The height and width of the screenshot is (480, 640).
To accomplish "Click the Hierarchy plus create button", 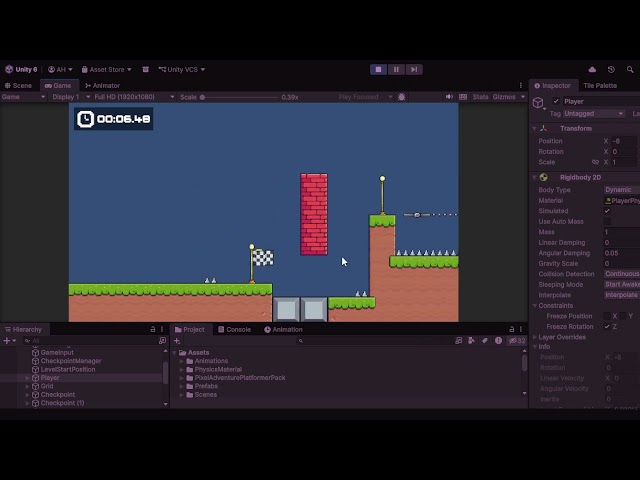I will [x=7, y=341].
